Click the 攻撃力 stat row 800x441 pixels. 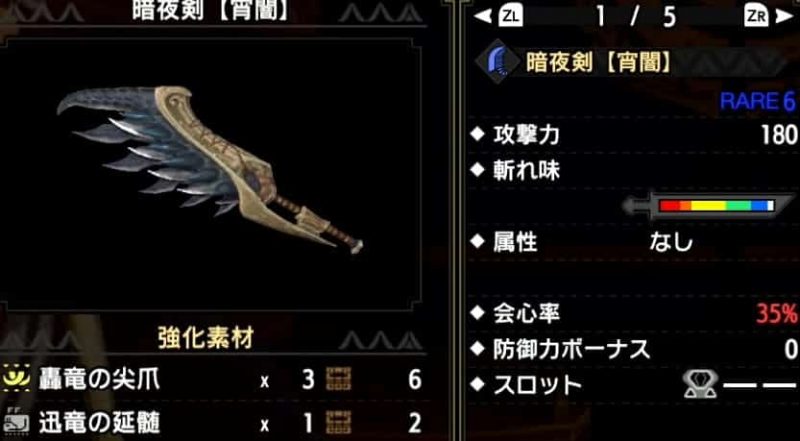[633, 135]
